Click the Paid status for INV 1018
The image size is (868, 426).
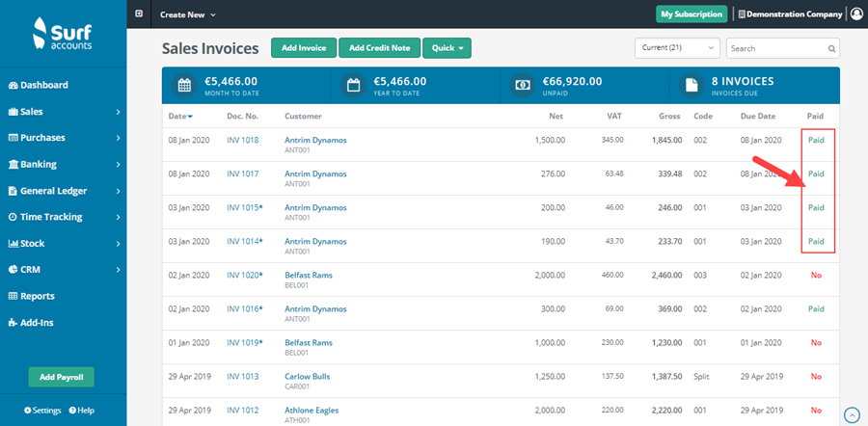click(x=816, y=141)
